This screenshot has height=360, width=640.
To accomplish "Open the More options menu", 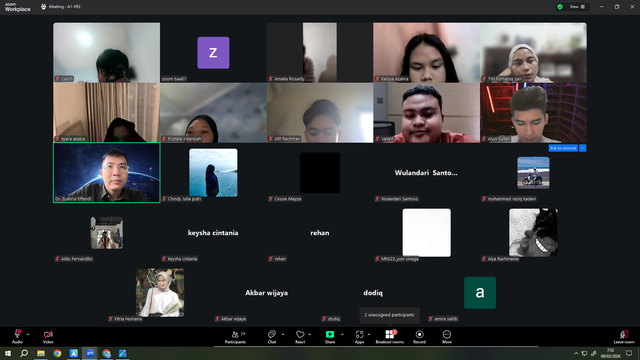I will [x=447, y=337].
